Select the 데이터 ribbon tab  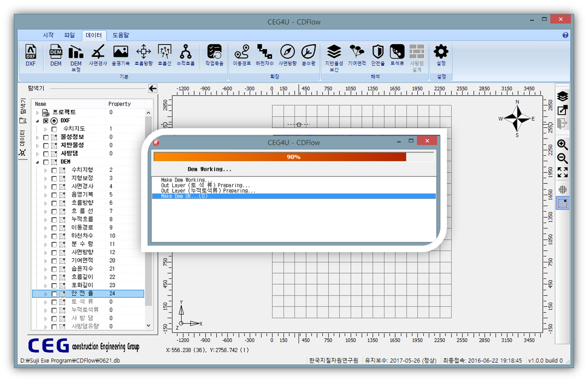(x=94, y=35)
